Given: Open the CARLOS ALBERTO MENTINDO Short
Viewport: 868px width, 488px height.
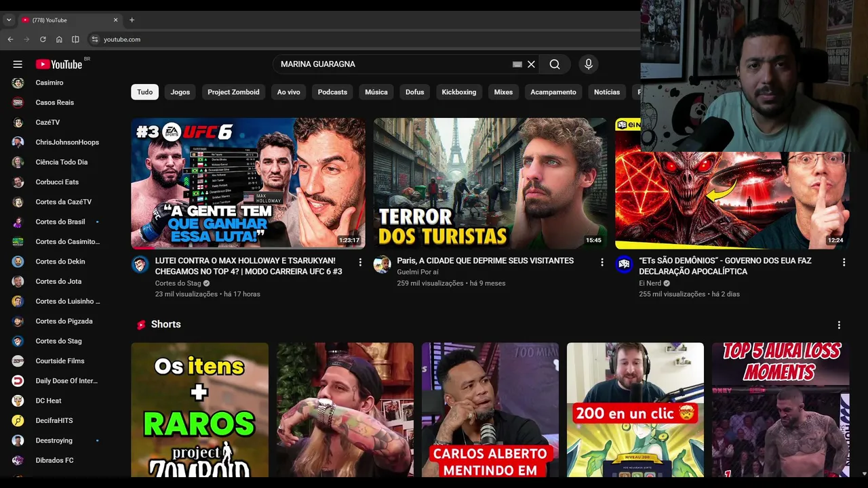Looking at the screenshot, I should pos(490,410).
